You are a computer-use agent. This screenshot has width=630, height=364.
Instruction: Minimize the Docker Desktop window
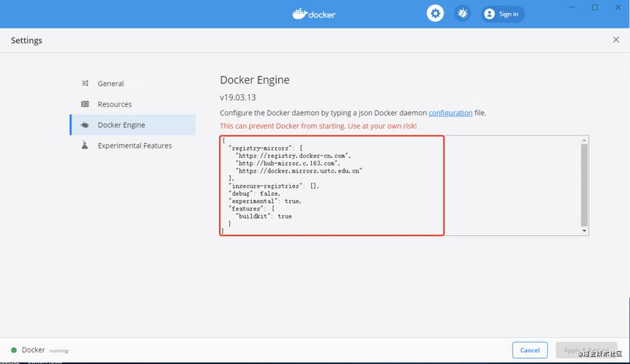point(571,7)
